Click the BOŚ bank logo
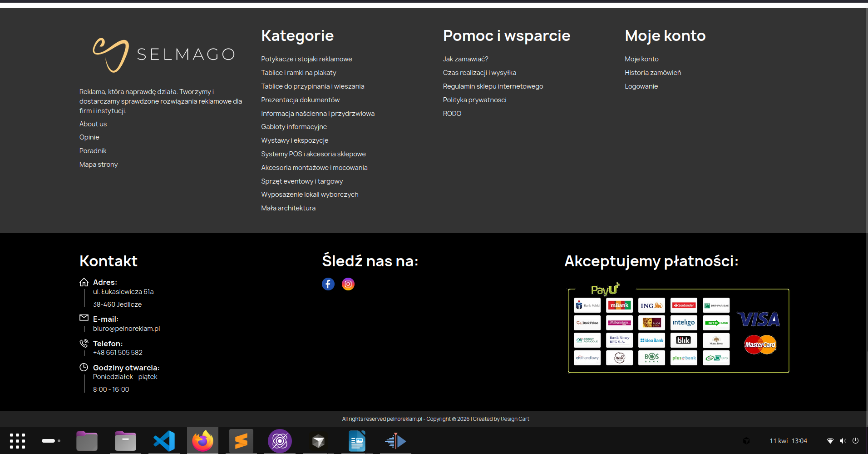 651,358
